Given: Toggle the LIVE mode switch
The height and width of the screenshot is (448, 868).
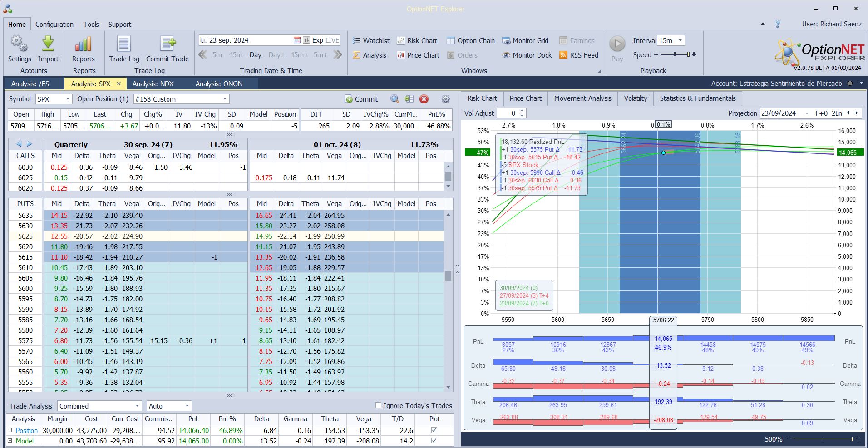Looking at the screenshot, I should (332, 40).
